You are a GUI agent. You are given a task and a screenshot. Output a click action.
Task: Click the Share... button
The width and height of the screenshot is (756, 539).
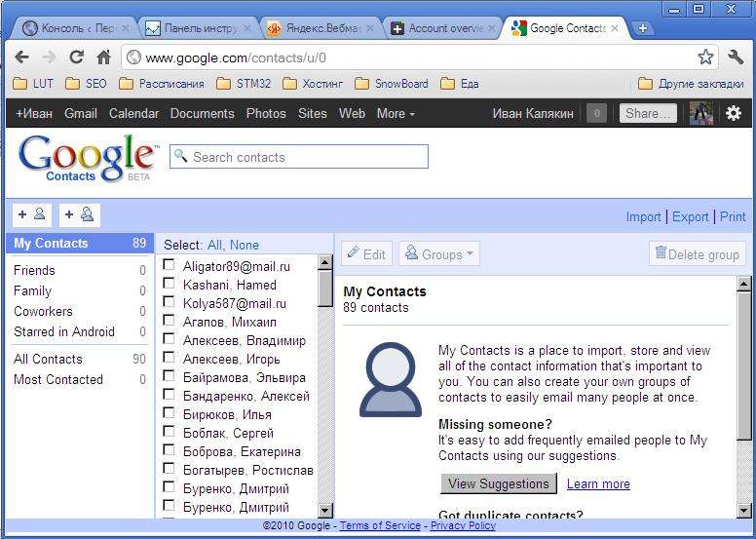[x=648, y=113]
